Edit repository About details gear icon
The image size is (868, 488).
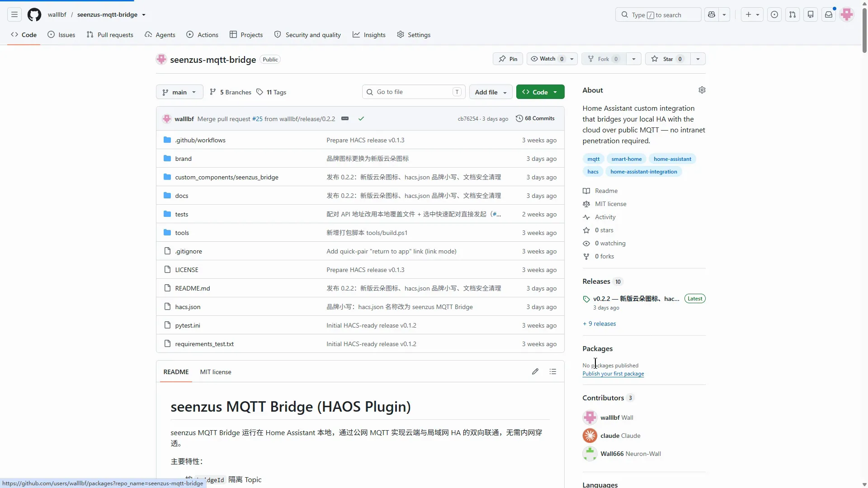point(702,90)
